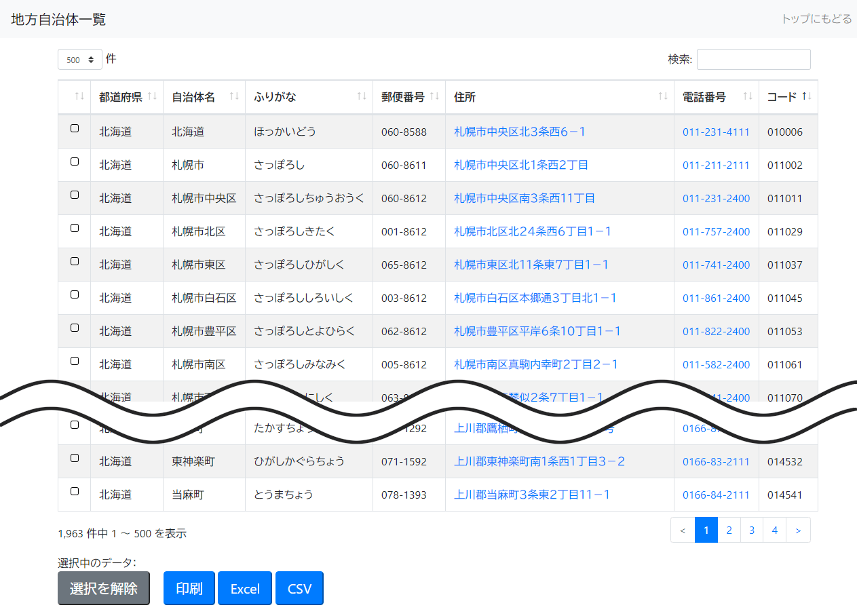The width and height of the screenshot is (857, 616).
Task: Click previous page arrow
Action: click(683, 531)
